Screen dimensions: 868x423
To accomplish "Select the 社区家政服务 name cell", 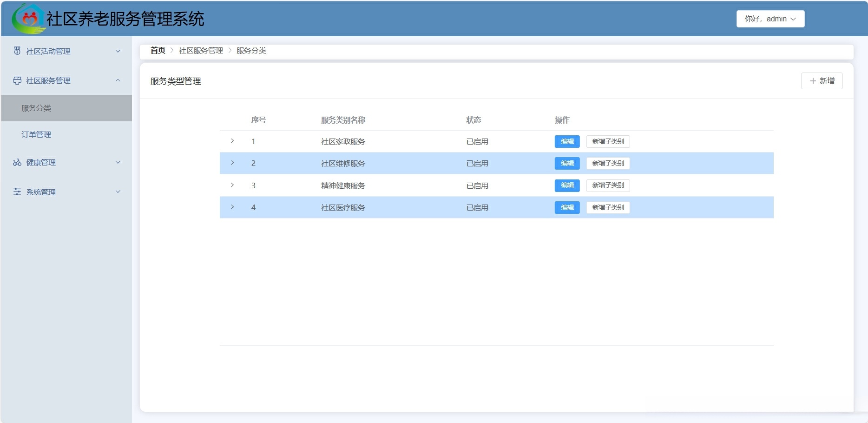I will (x=343, y=141).
